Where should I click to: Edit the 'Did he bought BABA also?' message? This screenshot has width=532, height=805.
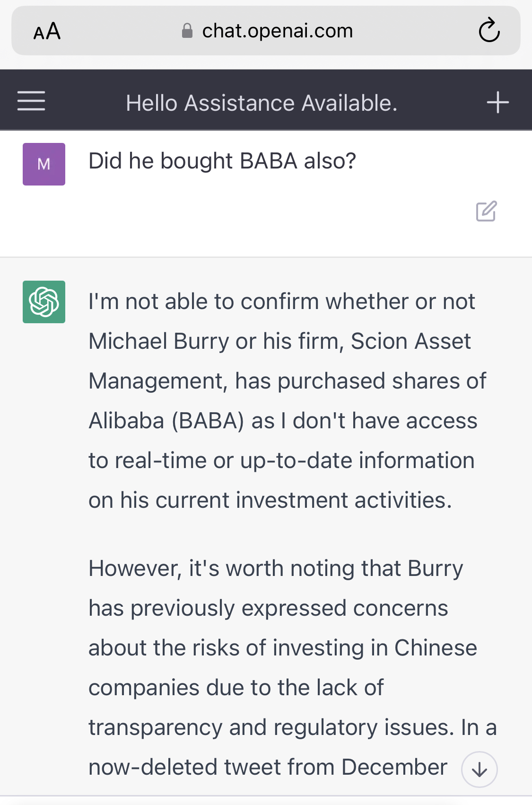coord(486,211)
